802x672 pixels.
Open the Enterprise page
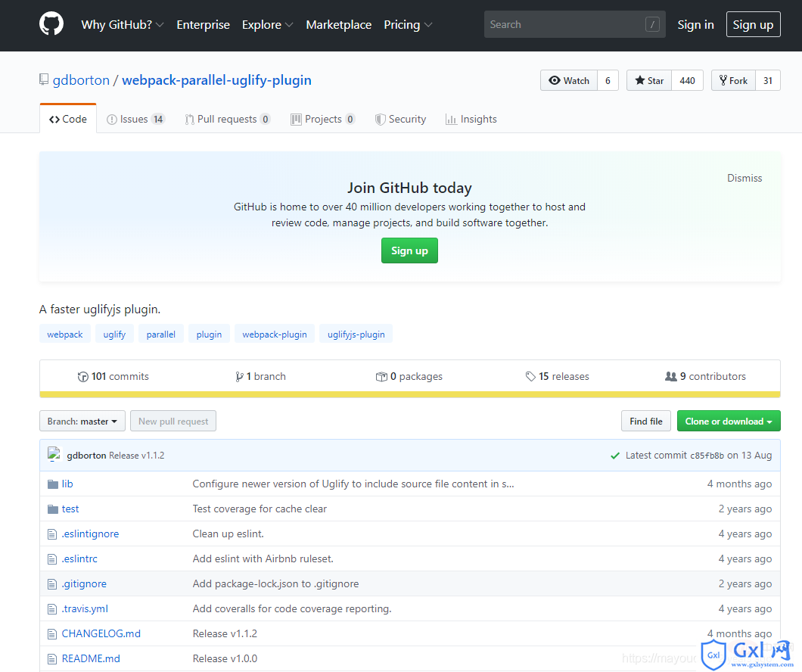point(203,24)
